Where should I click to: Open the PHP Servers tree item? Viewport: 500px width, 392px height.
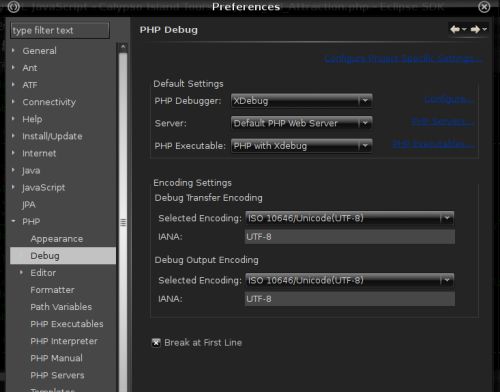click(57, 375)
